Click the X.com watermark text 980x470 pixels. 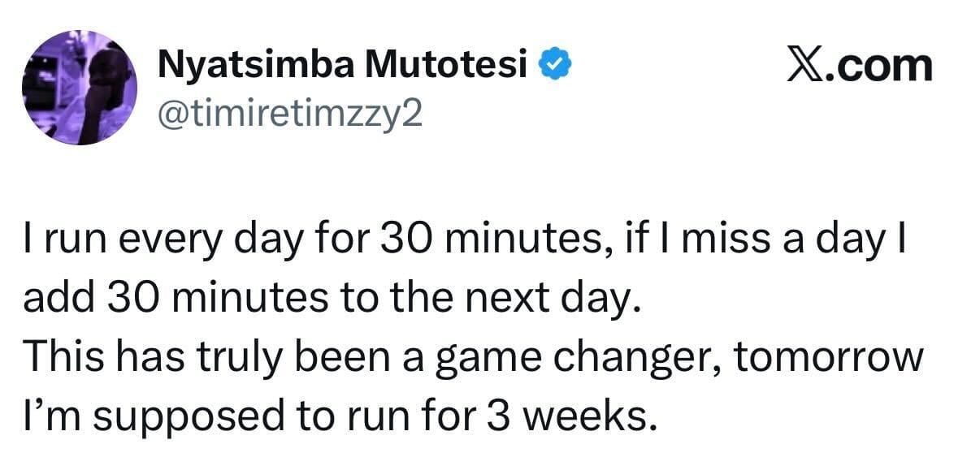tap(860, 65)
